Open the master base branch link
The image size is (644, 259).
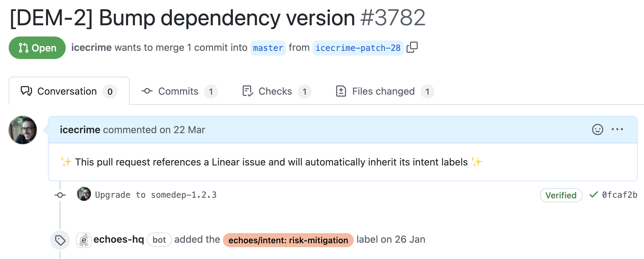(268, 48)
